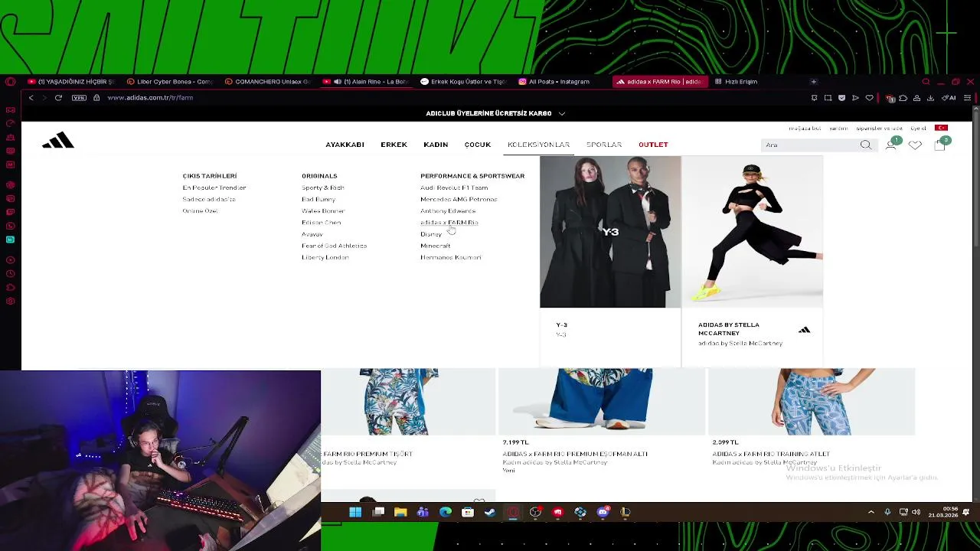The width and height of the screenshot is (980, 551).
Task: Open Fear of God Athletics link
Action: pos(334,246)
